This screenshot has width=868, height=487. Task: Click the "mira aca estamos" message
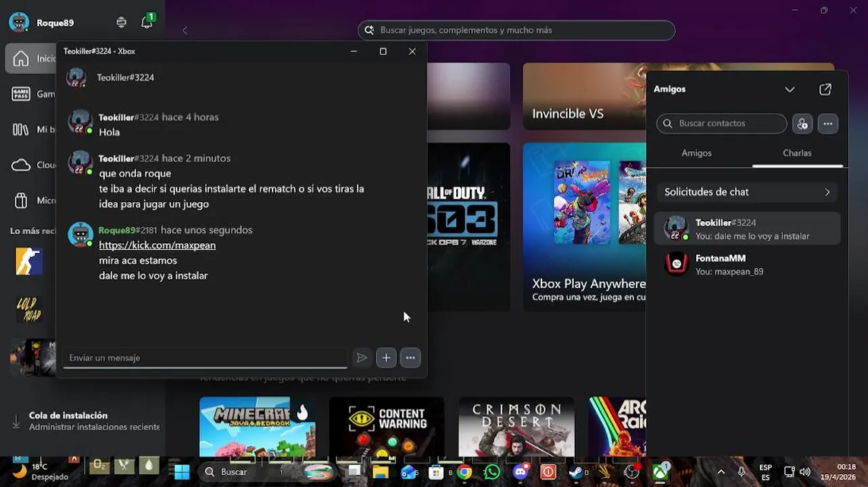tap(138, 261)
